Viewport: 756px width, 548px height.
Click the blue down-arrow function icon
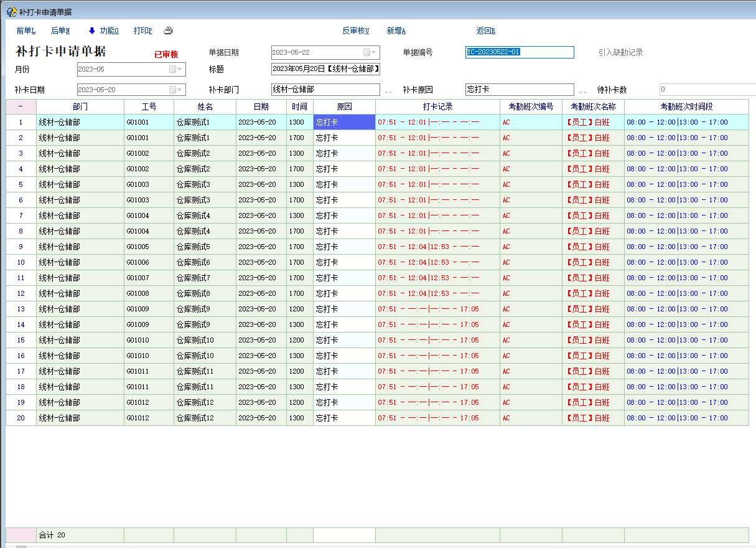pos(91,31)
